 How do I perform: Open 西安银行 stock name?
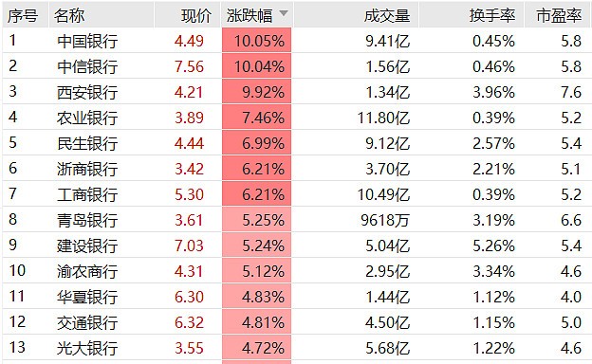[87, 92]
